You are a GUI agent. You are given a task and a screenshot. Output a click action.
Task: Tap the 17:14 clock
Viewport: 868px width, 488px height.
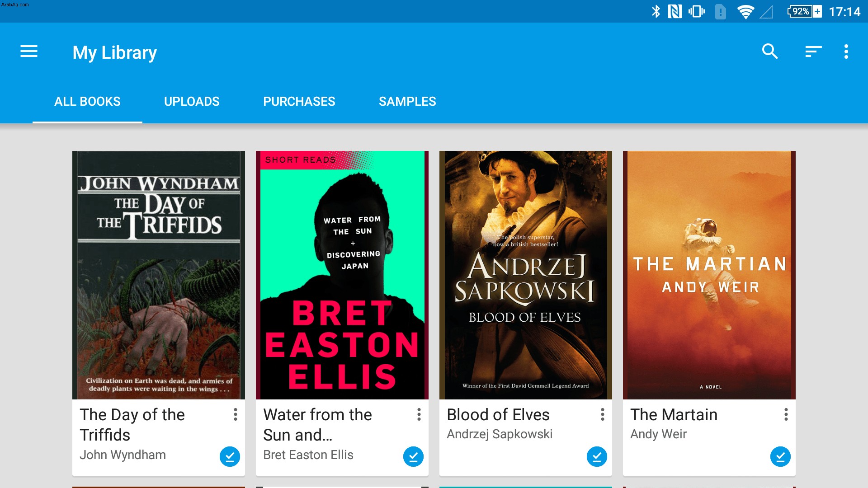coord(844,12)
